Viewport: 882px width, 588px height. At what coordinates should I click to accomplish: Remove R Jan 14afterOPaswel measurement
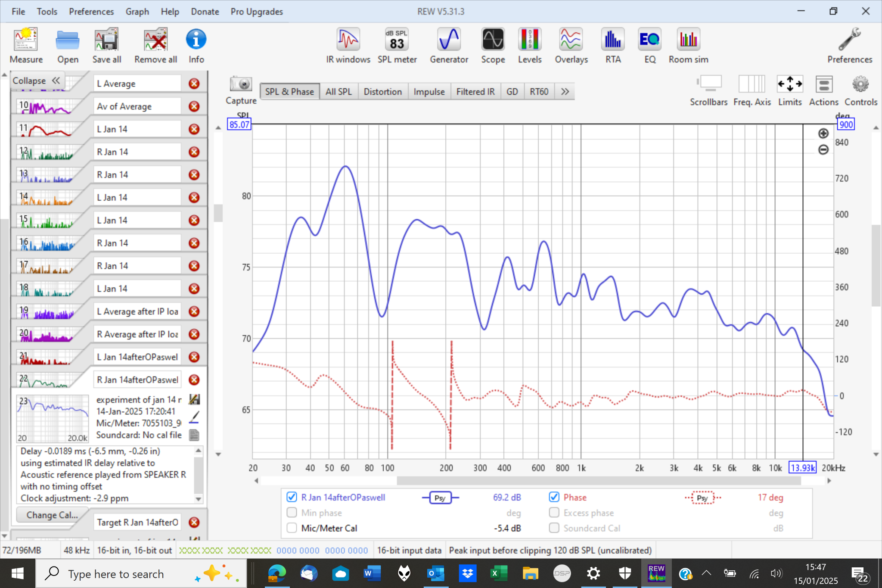click(194, 380)
